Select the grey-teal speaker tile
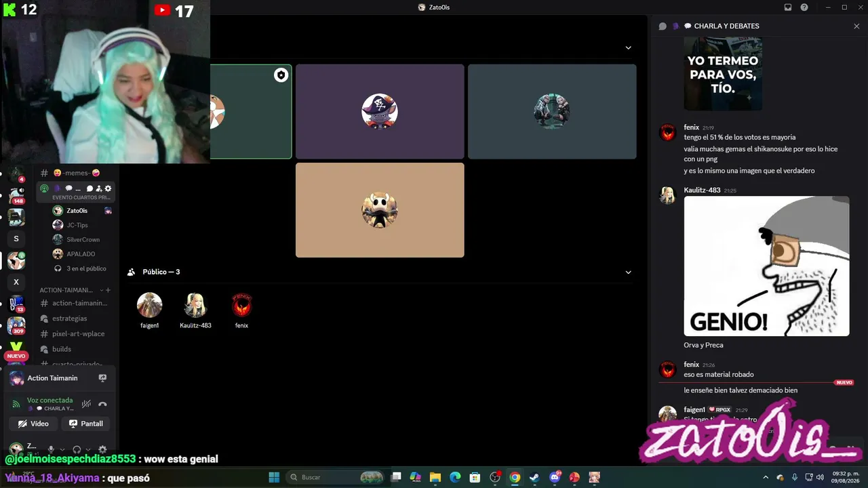 coord(552,112)
